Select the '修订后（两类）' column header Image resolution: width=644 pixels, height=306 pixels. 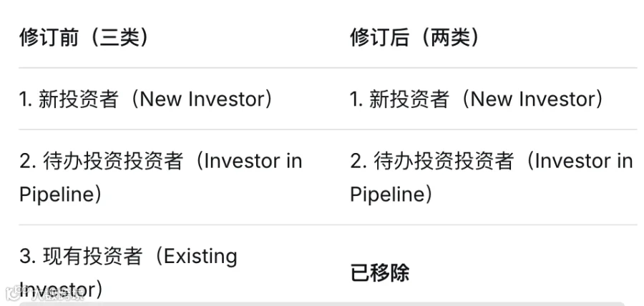pyautogui.click(x=415, y=38)
